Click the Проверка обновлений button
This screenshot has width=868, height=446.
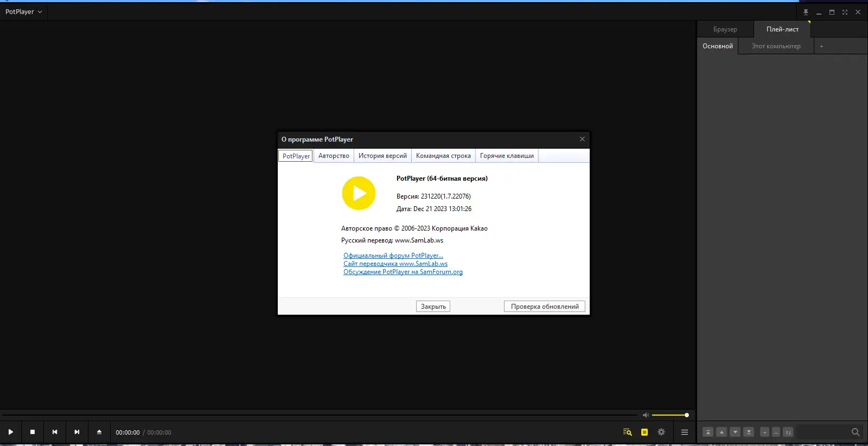point(545,307)
